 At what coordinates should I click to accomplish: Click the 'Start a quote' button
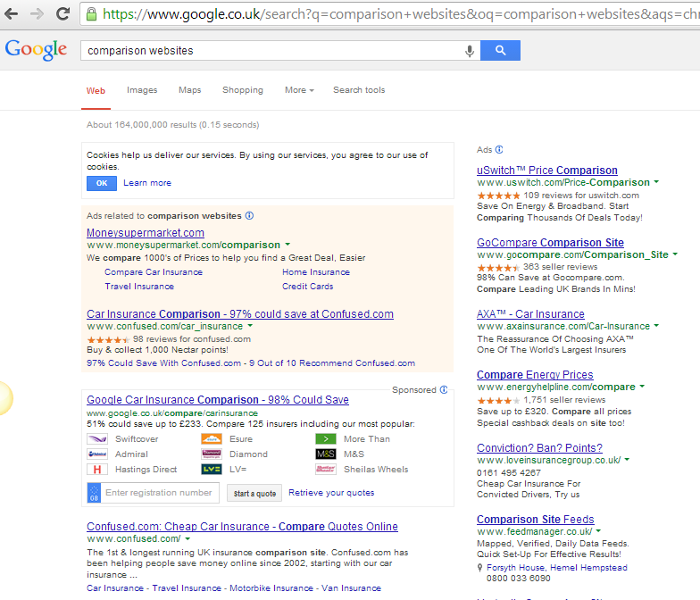point(254,493)
